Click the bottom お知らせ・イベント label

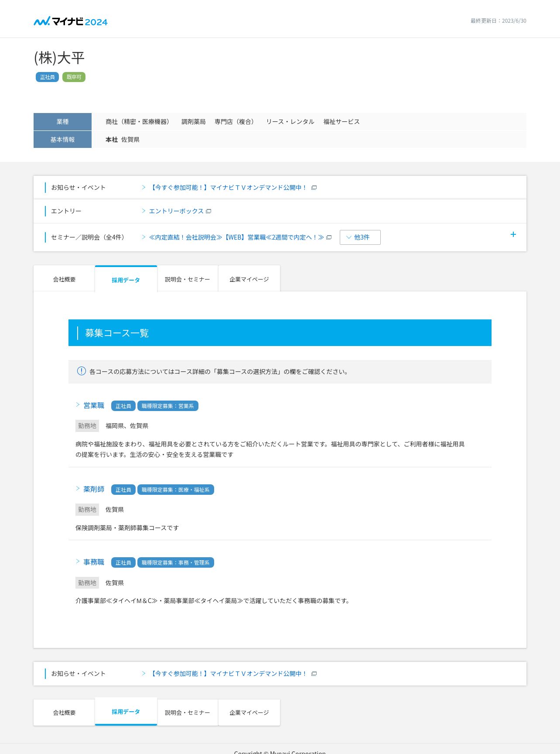pyautogui.click(x=79, y=674)
